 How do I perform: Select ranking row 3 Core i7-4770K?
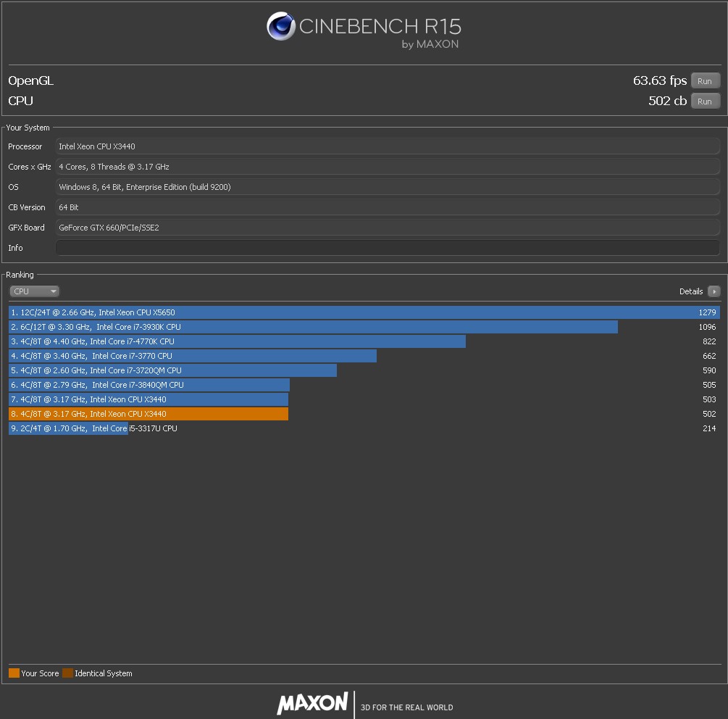tap(364, 341)
